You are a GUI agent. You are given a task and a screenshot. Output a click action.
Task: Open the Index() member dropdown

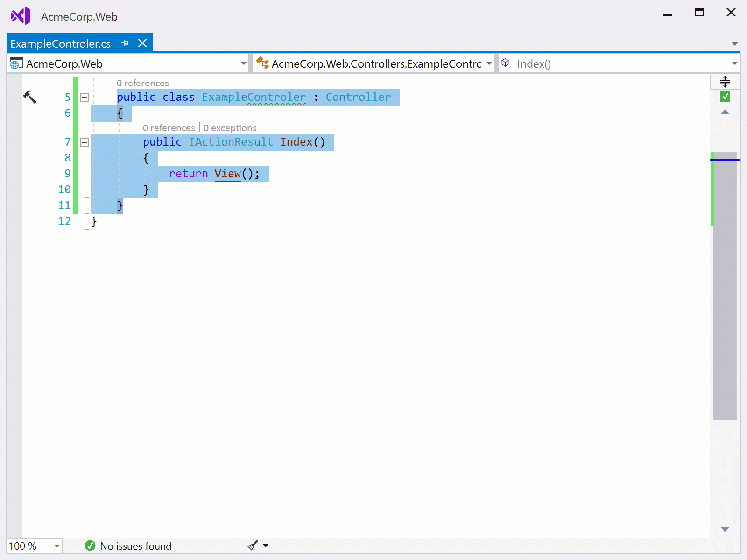coord(734,63)
